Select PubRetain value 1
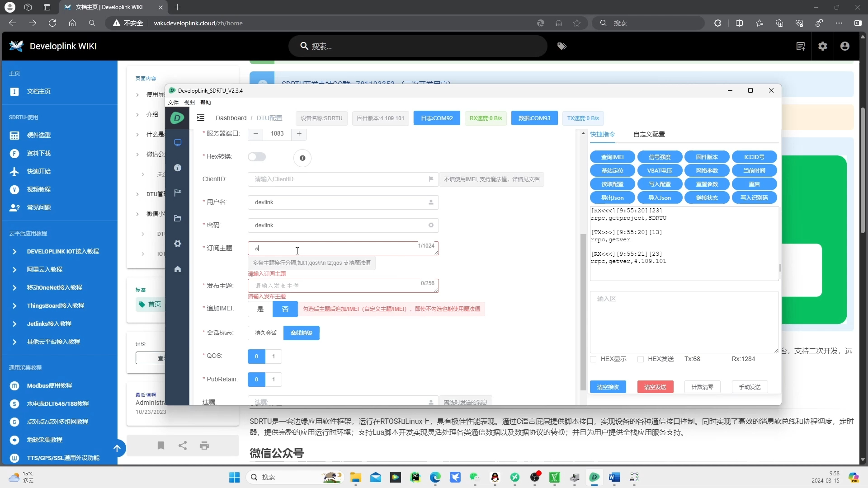Screen dimensions: 868x488 274,380
